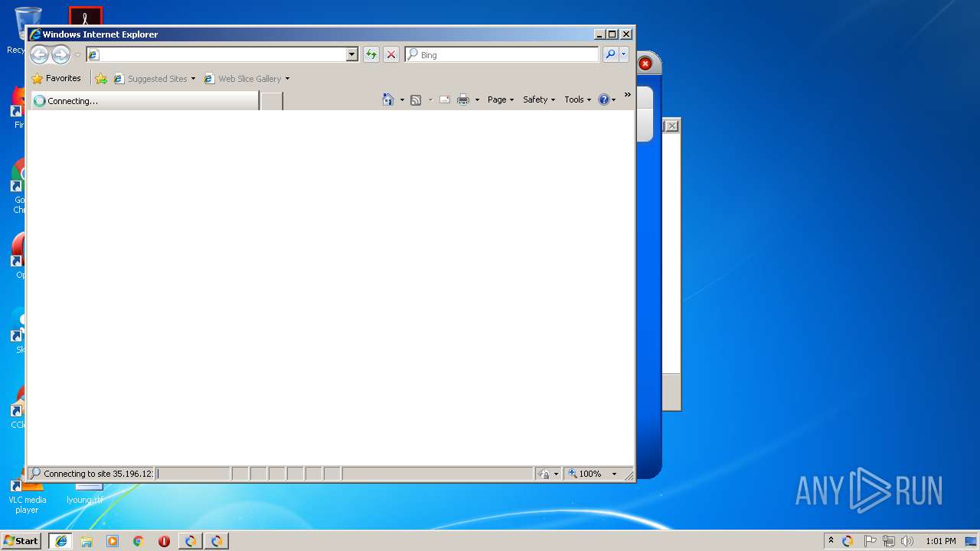This screenshot has width=980, height=551.
Task: Go forward with the Forward arrow button
Action: coord(60,54)
